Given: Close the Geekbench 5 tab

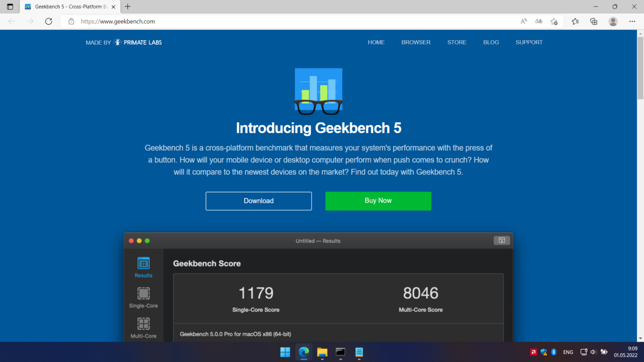Looking at the screenshot, I should (x=113, y=7).
